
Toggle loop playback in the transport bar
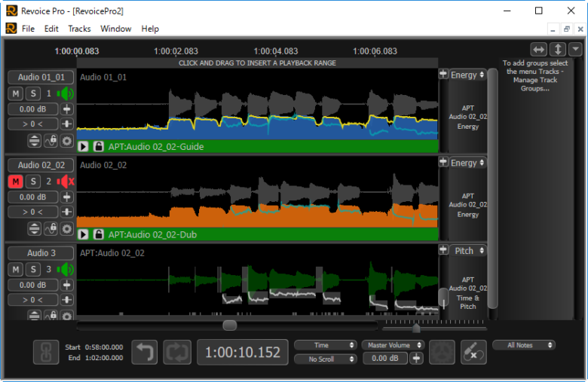click(x=177, y=352)
